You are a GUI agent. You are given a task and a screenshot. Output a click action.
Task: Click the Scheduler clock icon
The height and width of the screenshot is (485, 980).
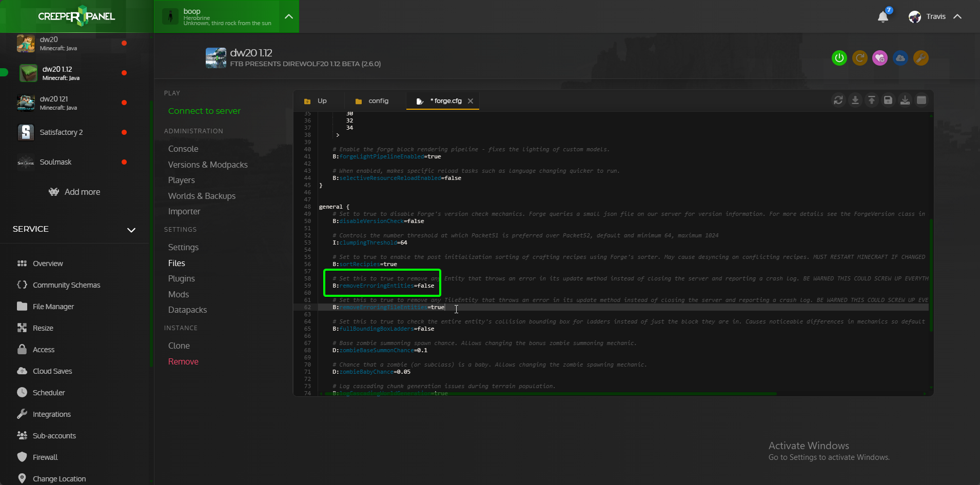click(22, 392)
